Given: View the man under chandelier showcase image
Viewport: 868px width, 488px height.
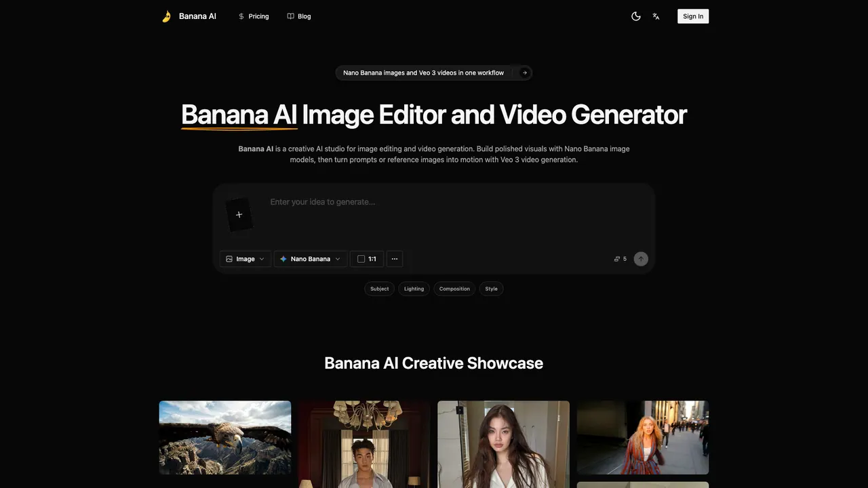Looking at the screenshot, I should pyautogui.click(x=364, y=444).
